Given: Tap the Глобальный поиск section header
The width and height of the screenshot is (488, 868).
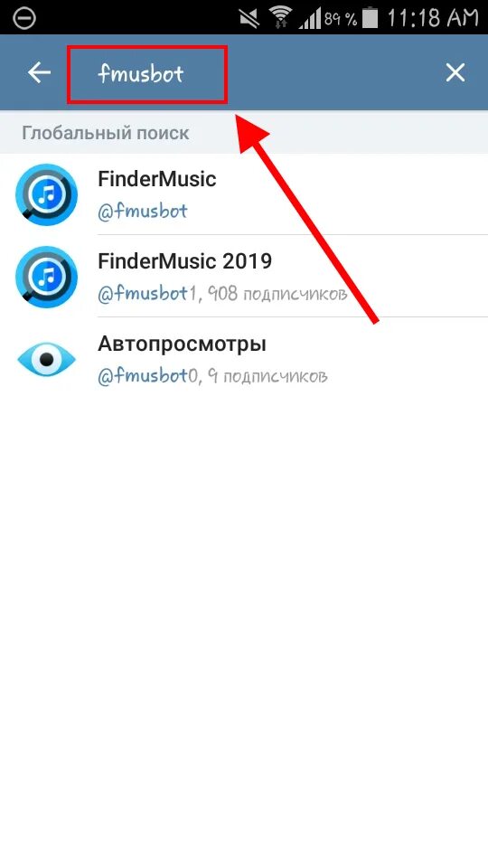Looking at the screenshot, I should pyautogui.click(x=106, y=133).
